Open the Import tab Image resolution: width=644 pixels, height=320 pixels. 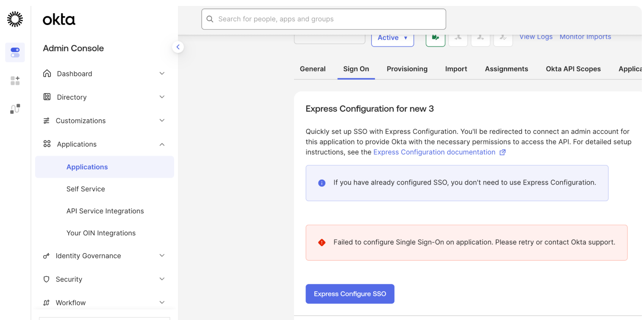pyautogui.click(x=456, y=69)
